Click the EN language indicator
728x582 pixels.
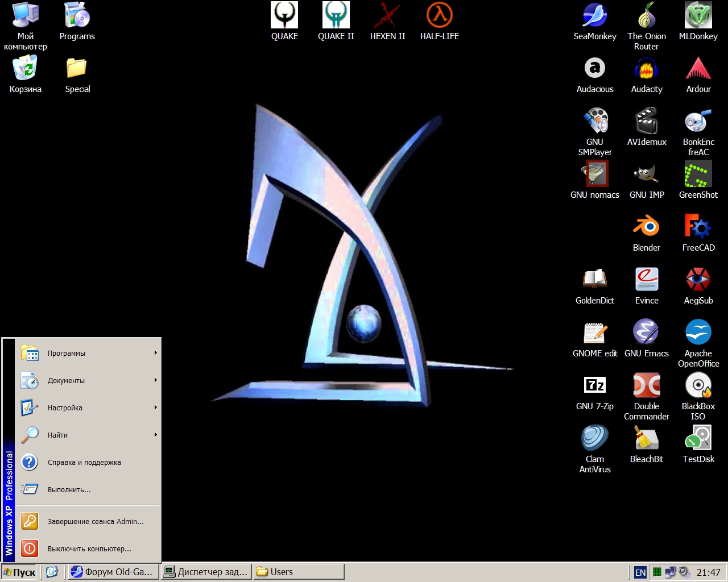pyautogui.click(x=640, y=572)
